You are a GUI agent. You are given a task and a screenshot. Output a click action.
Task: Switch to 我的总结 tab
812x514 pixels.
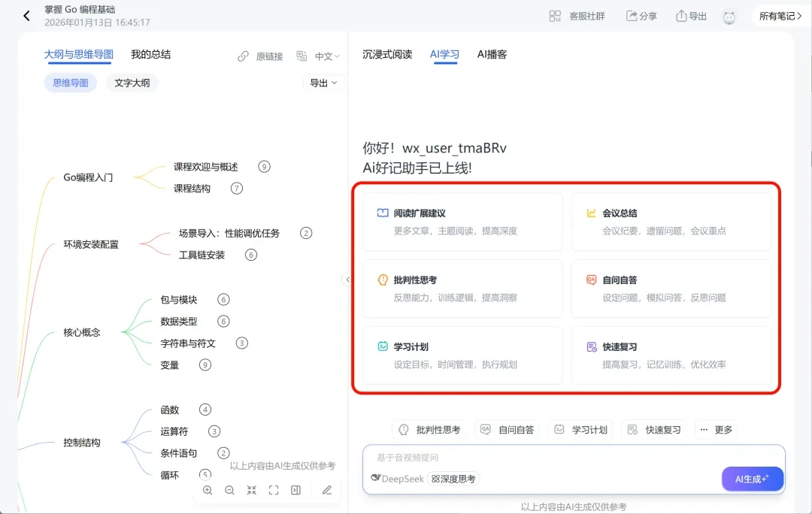coord(150,54)
